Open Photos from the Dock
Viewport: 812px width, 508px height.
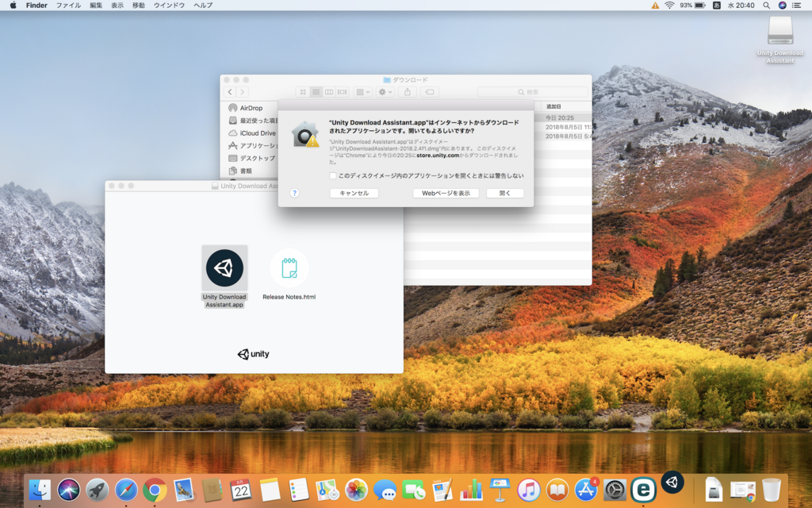point(356,490)
